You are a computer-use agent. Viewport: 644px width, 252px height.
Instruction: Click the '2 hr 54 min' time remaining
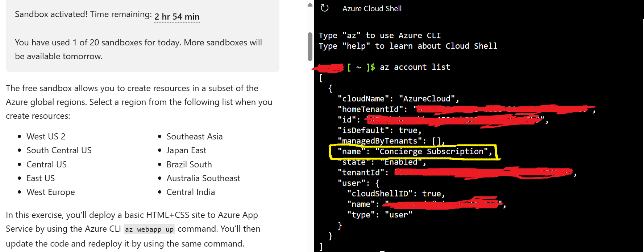(177, 17)
